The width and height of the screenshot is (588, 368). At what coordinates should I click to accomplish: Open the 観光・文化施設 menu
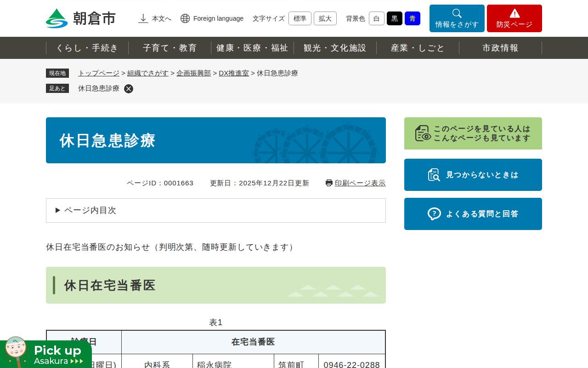(335, 48)
